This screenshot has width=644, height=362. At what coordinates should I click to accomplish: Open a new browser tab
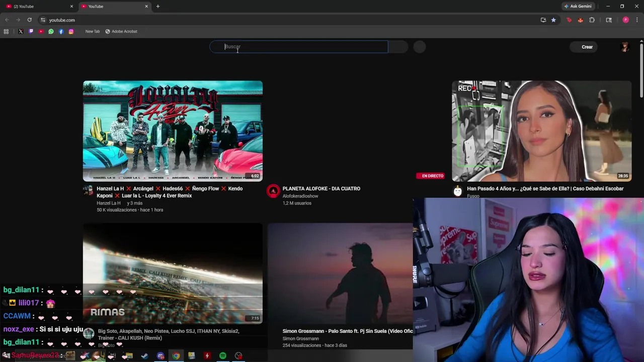click(158, 7)
